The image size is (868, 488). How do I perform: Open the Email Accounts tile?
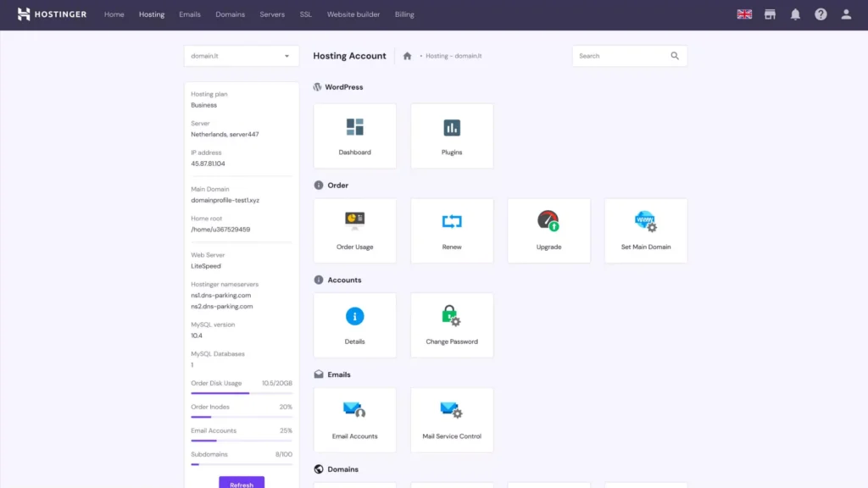click(x=355, y=420)
